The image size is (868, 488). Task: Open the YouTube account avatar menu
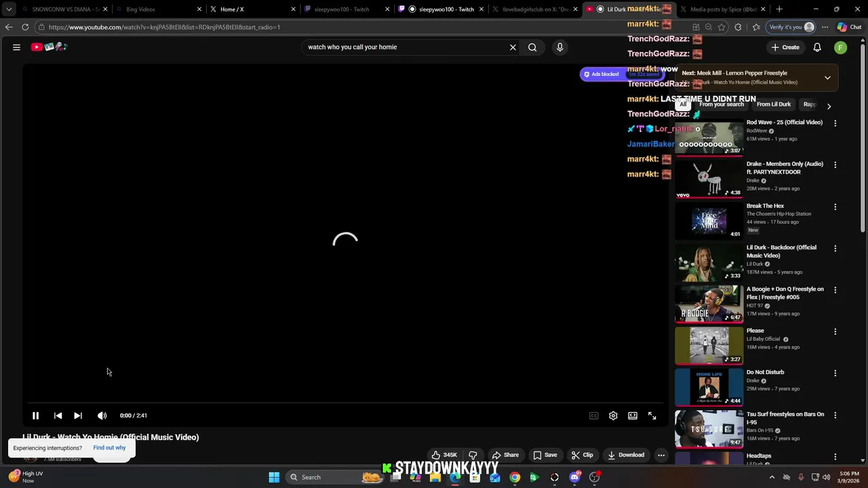841,47
